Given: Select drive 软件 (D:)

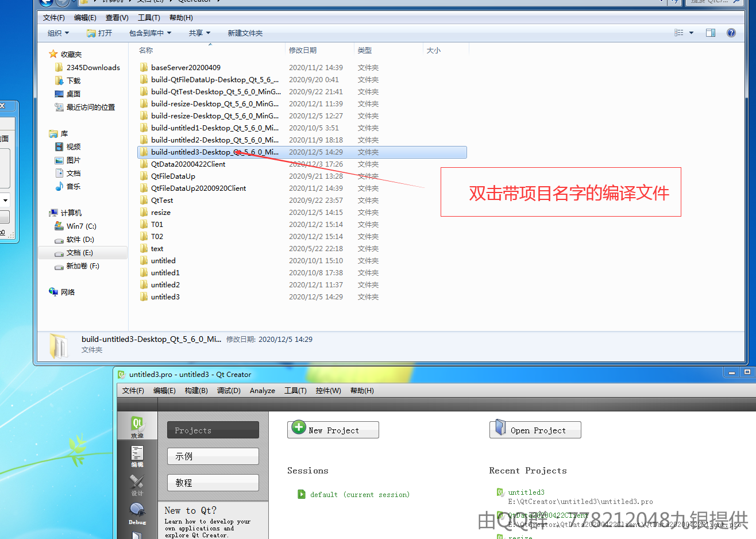Looking at the screenshot, I should [x=75, y=239].
